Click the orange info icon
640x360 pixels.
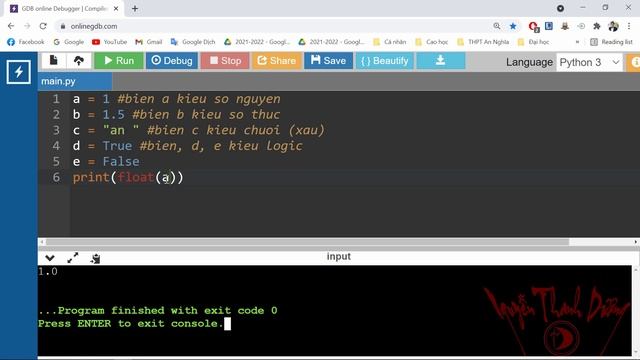[x=635, y=62]
